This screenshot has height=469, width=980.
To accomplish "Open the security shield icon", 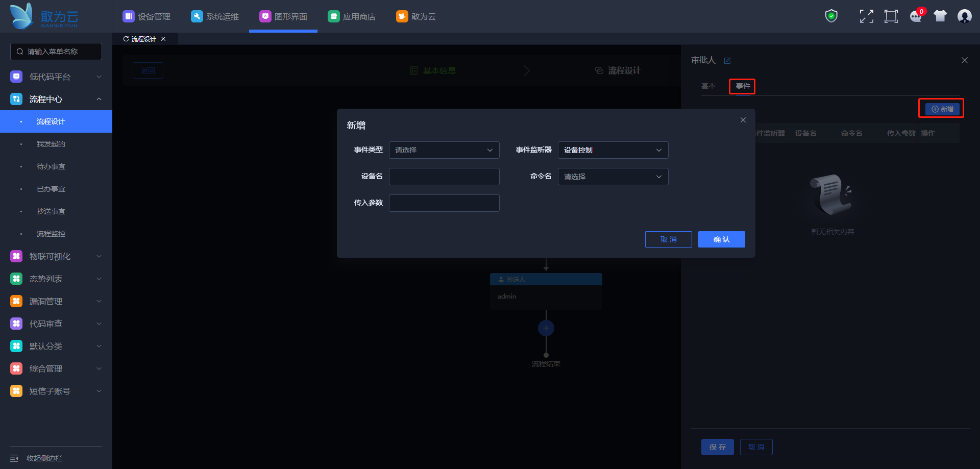I will pos(831,16).
